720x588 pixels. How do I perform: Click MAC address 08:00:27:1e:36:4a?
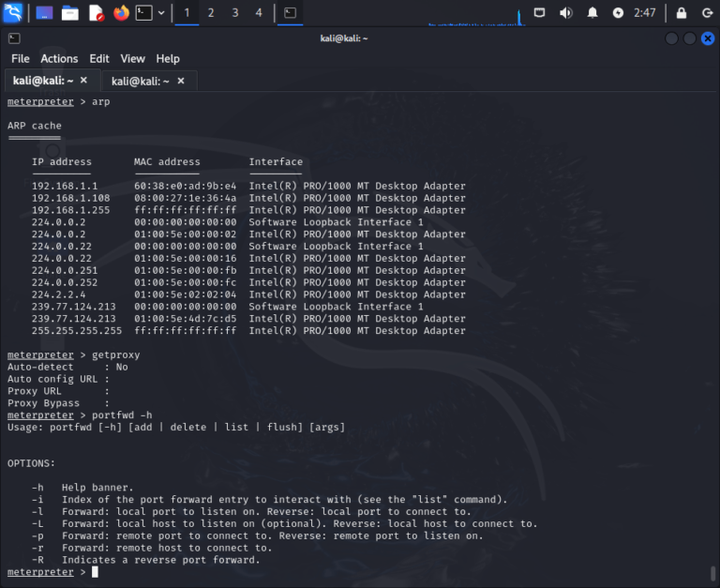point(186,198)
